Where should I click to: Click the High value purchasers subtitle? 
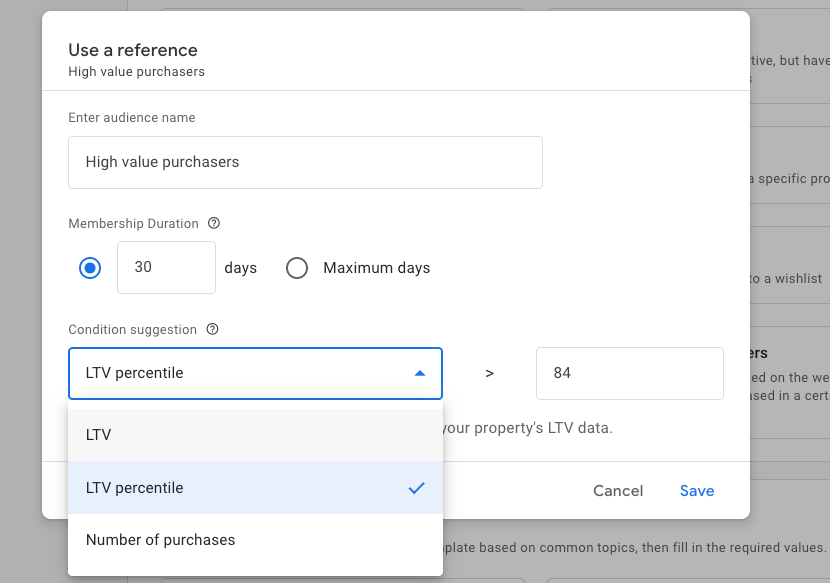tap(136, 72)
